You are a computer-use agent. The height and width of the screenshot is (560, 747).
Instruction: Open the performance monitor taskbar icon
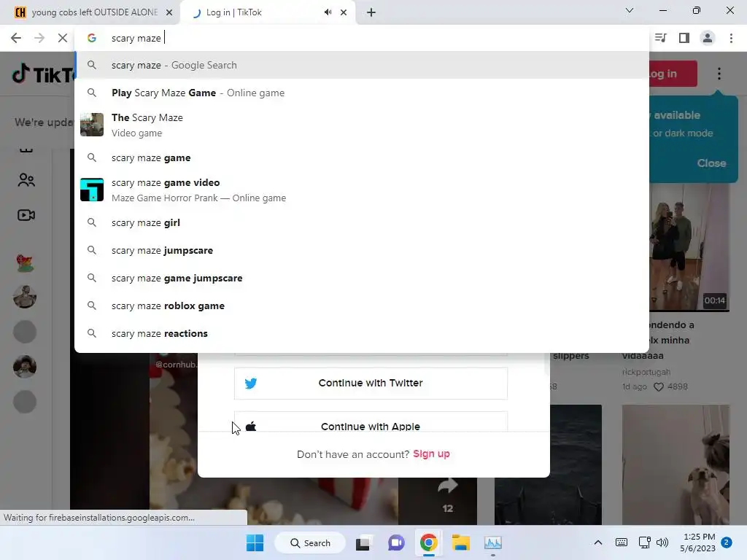point(493,542)
